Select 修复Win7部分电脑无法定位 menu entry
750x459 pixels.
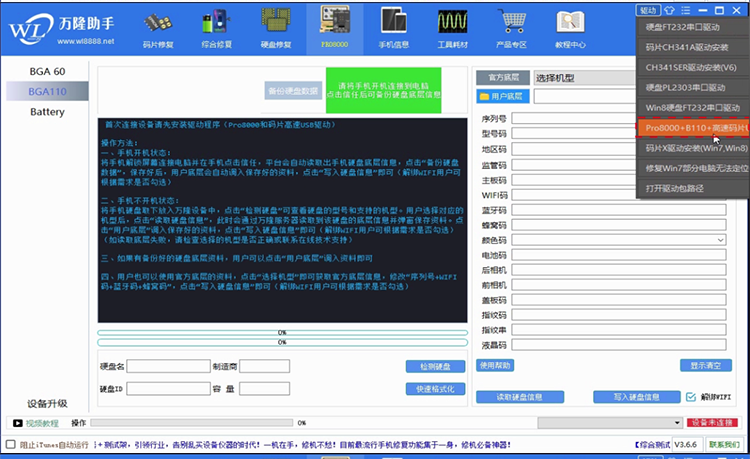click(x=693, y=168)
